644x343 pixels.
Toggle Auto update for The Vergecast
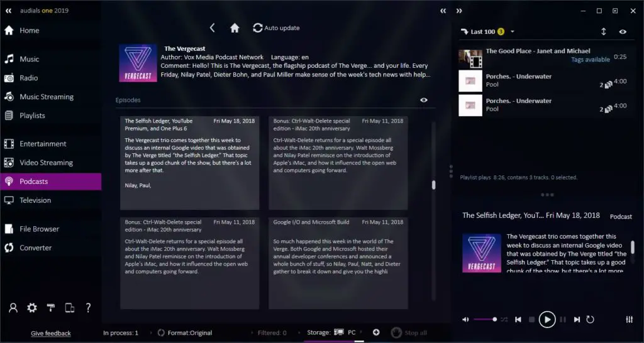point(276,28)
